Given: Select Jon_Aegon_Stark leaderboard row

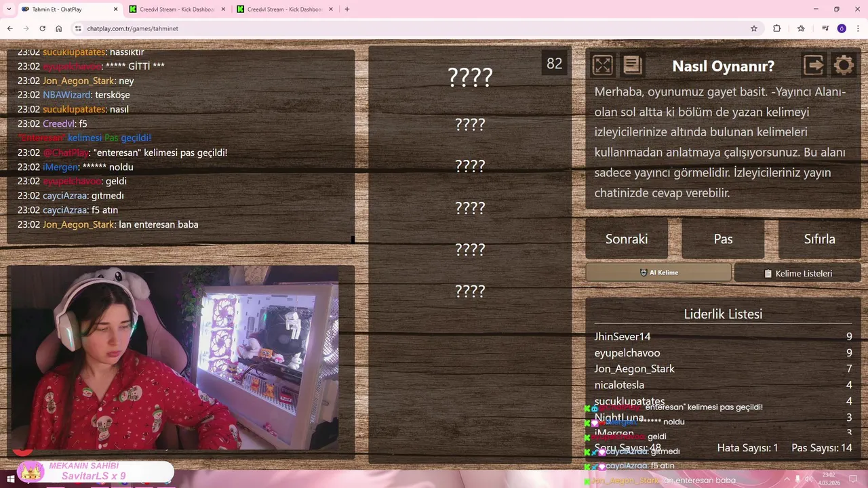Looking at the screenshot, I should [x=723, y=369].
